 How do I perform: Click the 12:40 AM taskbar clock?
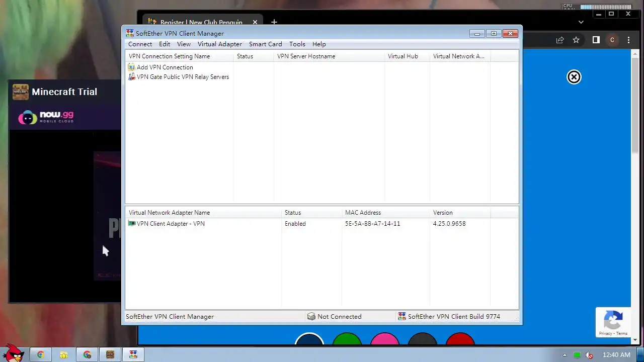(x=616, y=355)
